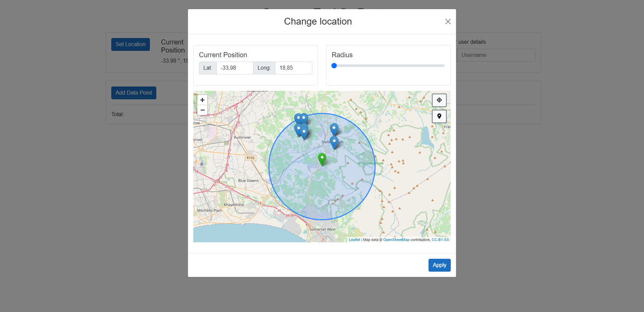Click the crosshair locate-me map button
Screen dimensions: 644x312
[439, 100]
